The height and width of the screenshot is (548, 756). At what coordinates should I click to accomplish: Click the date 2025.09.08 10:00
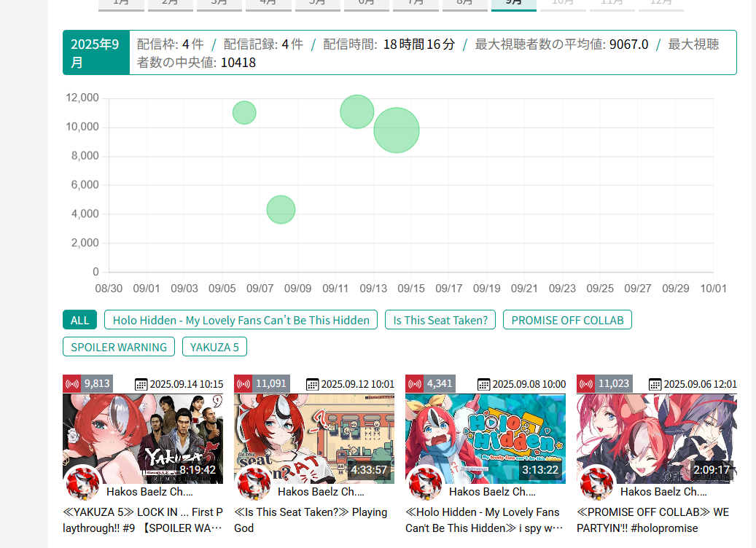pyautogui.click(x=529, y=384)
